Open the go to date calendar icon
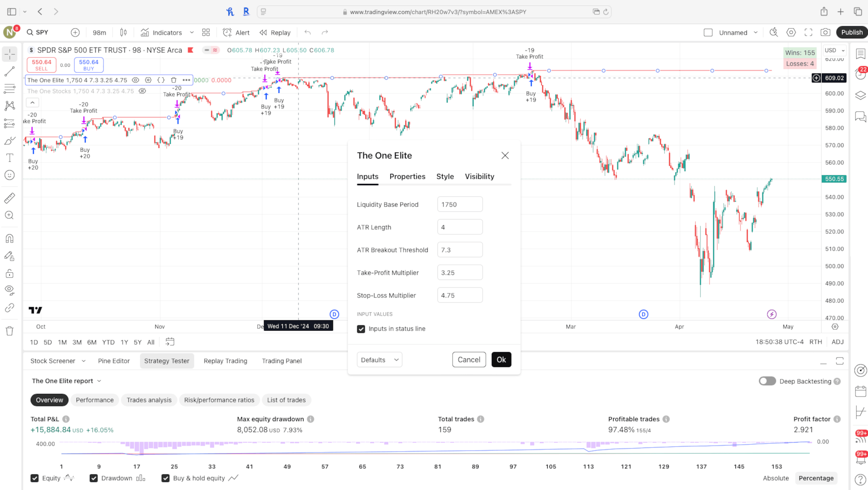The height and width of the screenshot is (490, 868). 170,342
